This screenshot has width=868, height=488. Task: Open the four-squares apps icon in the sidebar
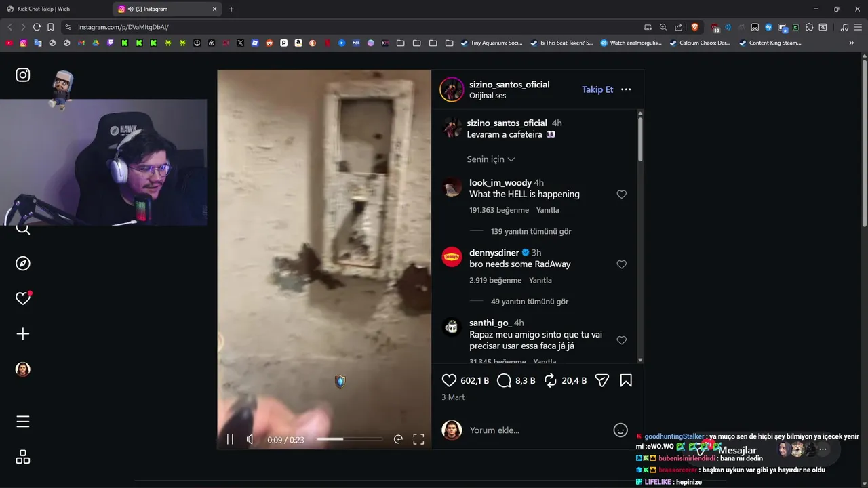pyautogui.click(x=23, y=457)
